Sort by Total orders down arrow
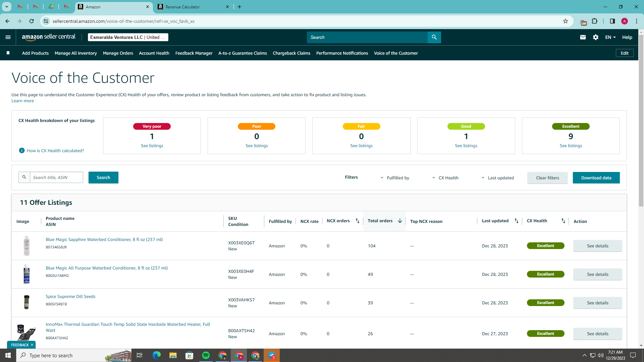This screenshot has width=644, height=362. [400, 221]
